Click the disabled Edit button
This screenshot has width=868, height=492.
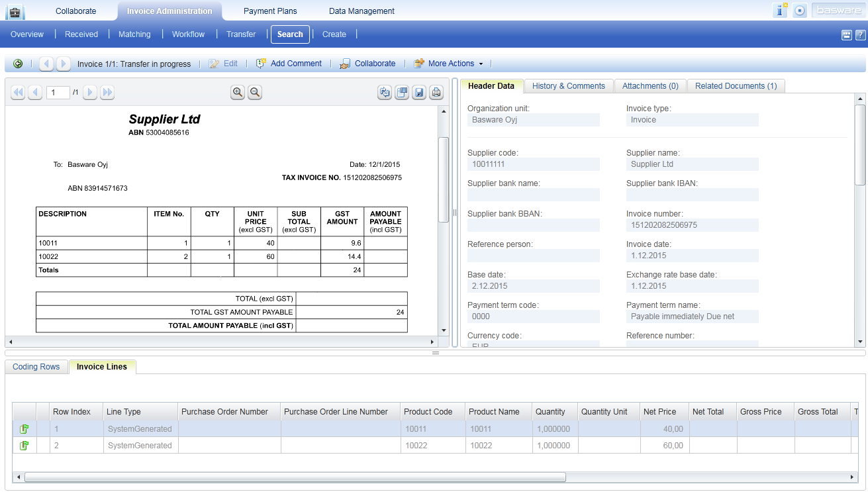tap(223, 64)
